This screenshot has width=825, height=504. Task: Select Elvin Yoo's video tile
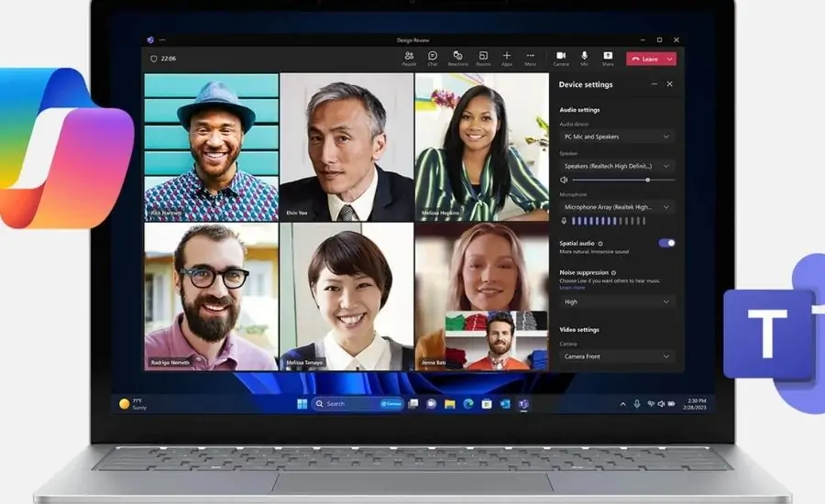(346, 148)
